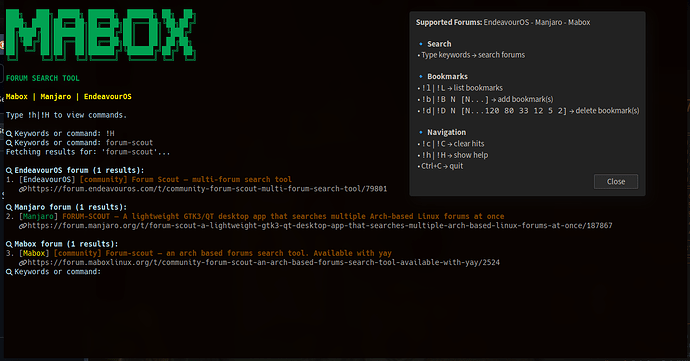Image resolution: width=690 pixels, height=361 pixels.
Task: Click the '!b | !B N [N...] → add bookmark(s)' line
Action: (485, 99)
